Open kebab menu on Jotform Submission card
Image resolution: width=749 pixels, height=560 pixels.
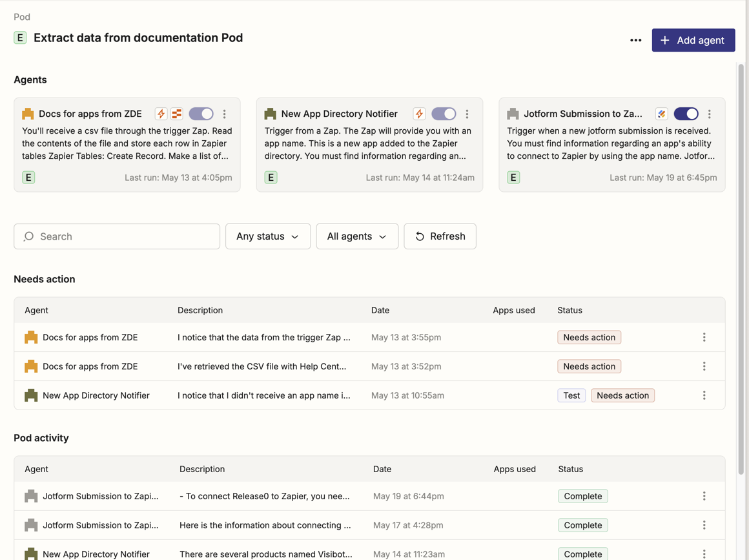click(x=710, y=114)
